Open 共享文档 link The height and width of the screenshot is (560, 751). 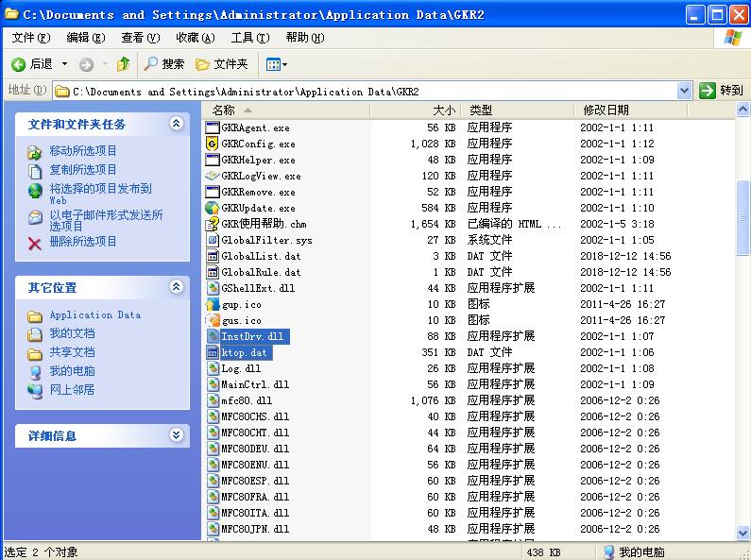tap(72, 352)
